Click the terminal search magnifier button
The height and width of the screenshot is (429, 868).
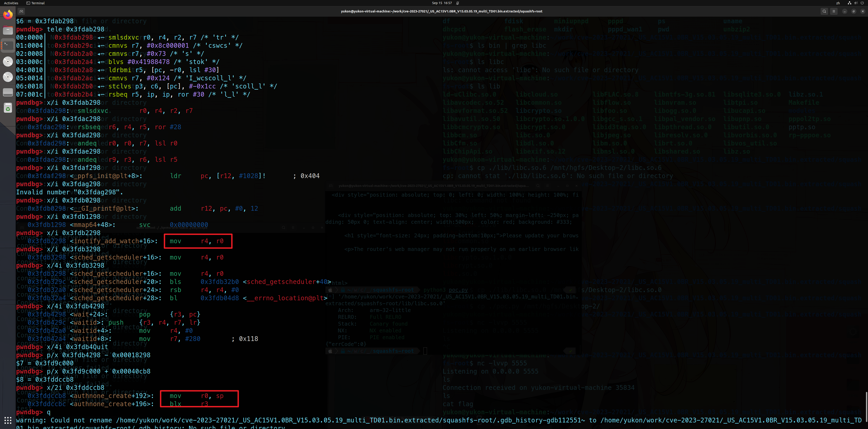click(824, 11)
